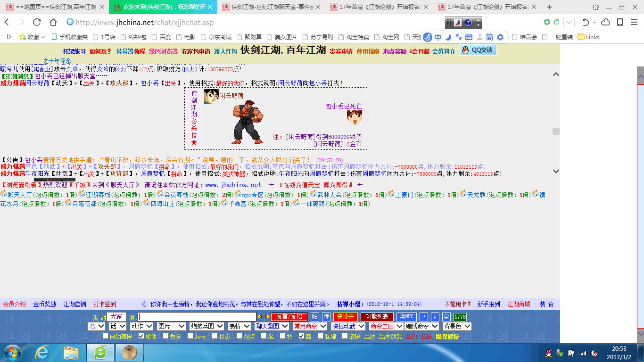Open the 表情 emoticon dropdown
The image size is (644, 362).
point(239,326)
